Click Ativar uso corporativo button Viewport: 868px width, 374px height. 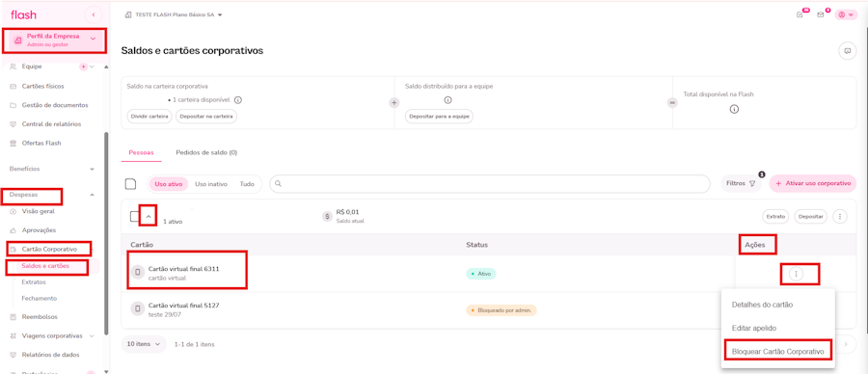coord(813,184)
